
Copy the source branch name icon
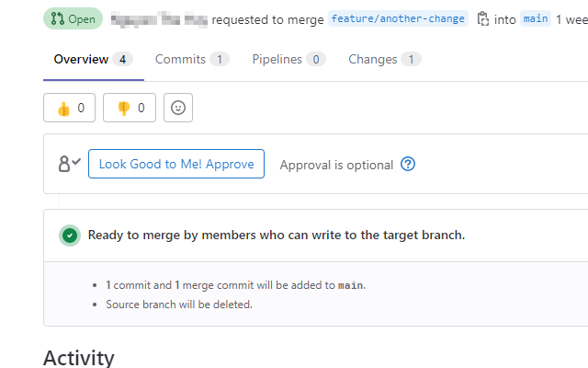[x=482, y=18]
